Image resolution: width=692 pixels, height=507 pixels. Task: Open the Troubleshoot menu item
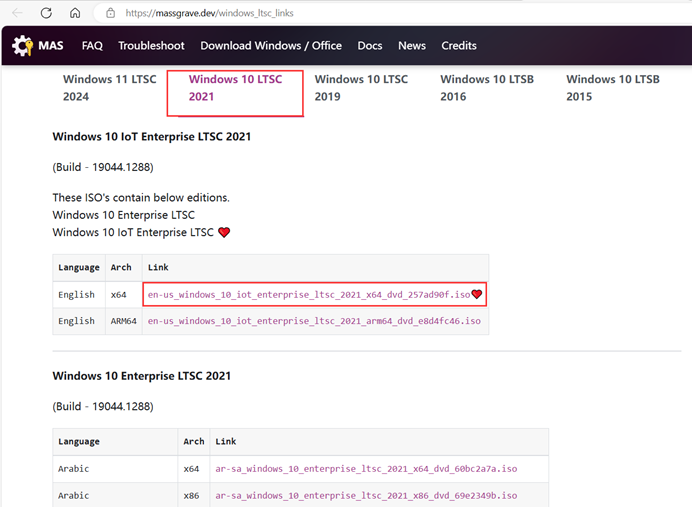pos(151,45)
